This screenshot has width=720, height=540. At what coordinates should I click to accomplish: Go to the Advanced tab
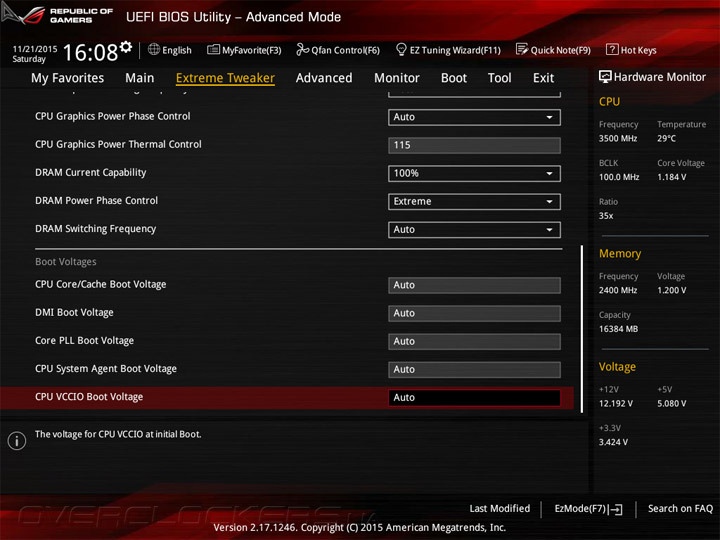(x=324, y=78)
